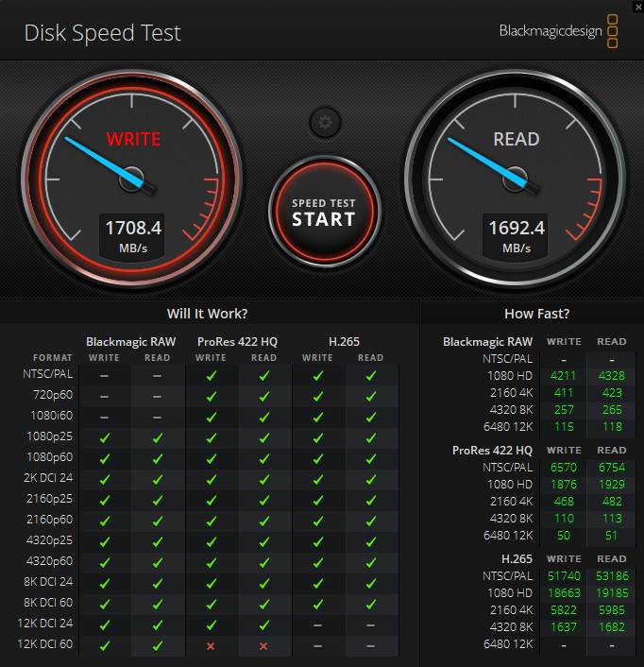Click ProRes NTSC/PAL write value 6570

click(564, 468)
